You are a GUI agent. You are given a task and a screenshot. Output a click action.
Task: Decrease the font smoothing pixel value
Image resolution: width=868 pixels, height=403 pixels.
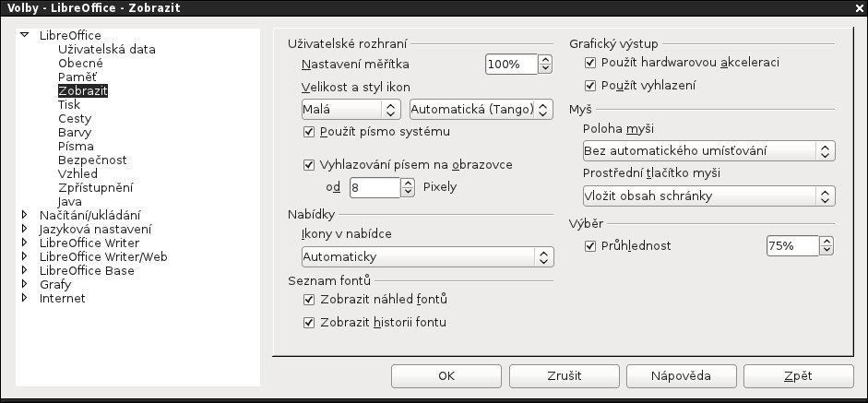408,193
